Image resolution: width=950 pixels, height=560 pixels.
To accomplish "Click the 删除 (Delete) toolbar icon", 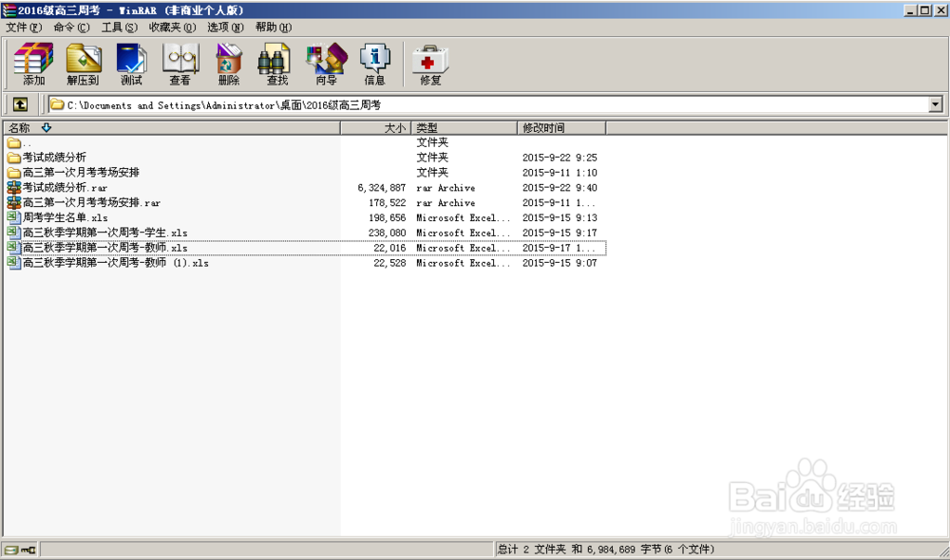I will point(229,64).
